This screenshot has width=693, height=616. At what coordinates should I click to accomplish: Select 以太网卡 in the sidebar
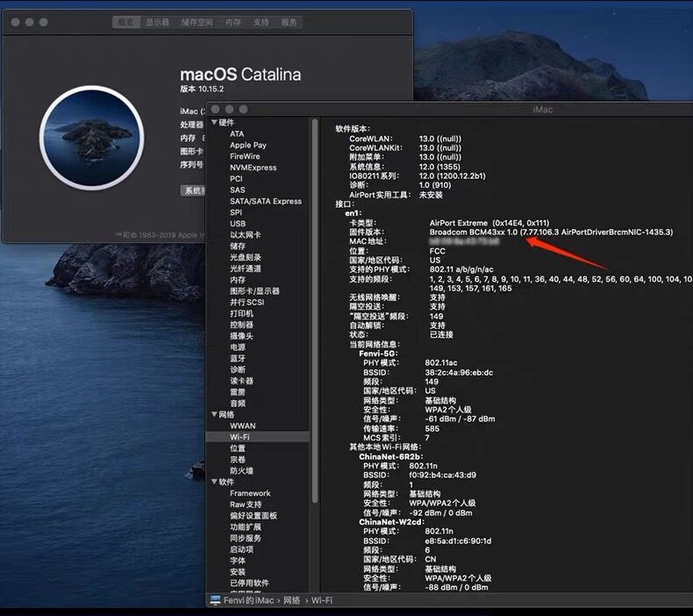point(246,235)
